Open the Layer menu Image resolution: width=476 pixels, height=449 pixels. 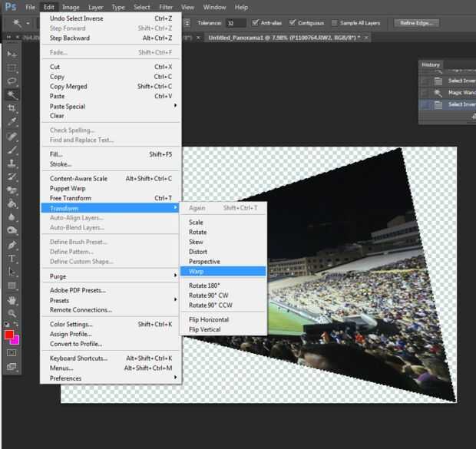pyautogui.click(x=96, y=7)
